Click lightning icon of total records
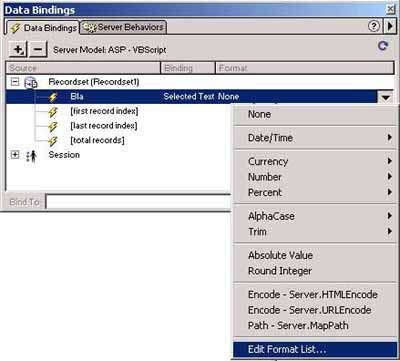Image resolution: width=400 pixels, height=361 pixels. (x=53, y=141)
